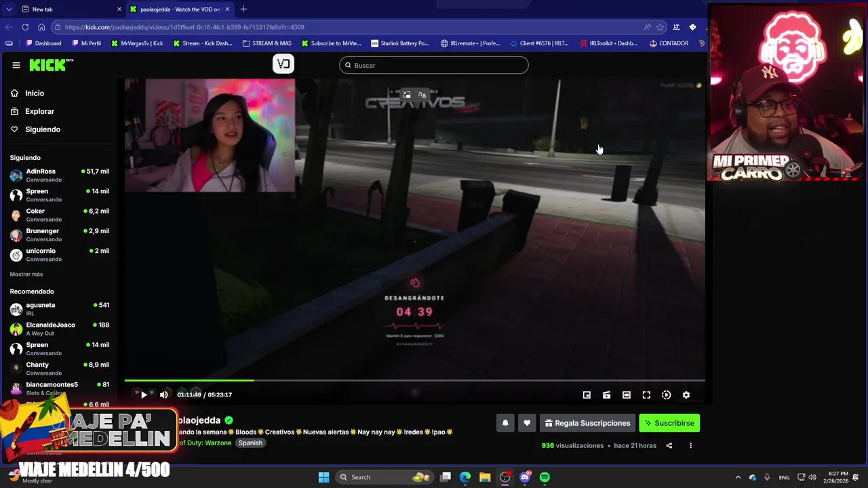Go to the browser home page
The height and width of the screenshot is (488, 868).
(41, 27)
